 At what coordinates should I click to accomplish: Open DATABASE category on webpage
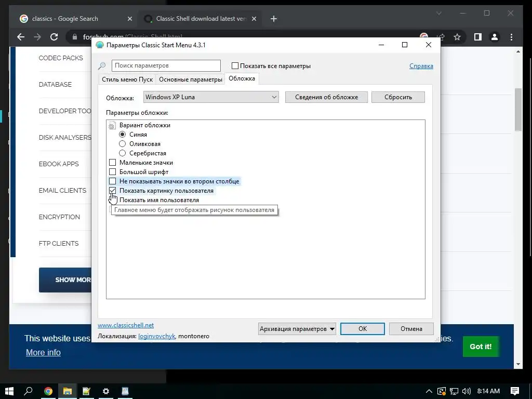55,85
